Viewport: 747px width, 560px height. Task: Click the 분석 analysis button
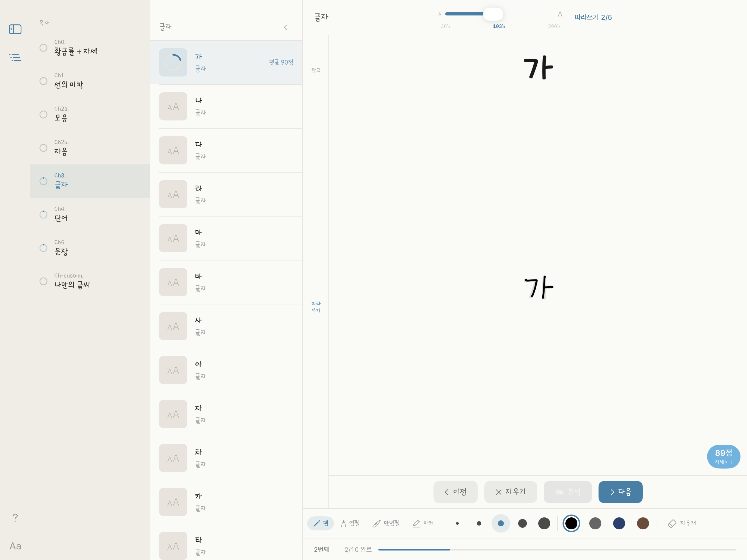coord(568,492)
